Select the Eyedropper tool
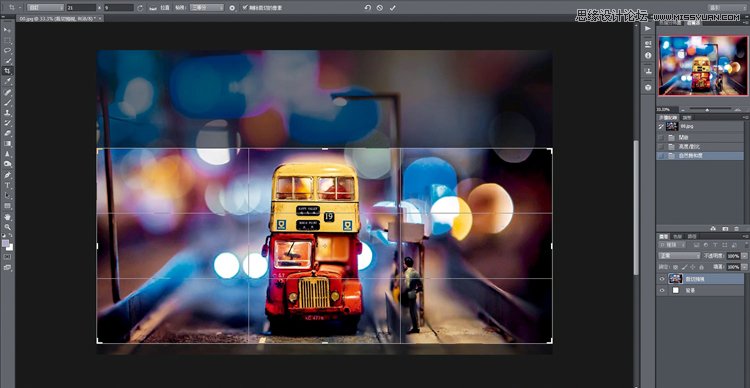 (x=8, y=81)
